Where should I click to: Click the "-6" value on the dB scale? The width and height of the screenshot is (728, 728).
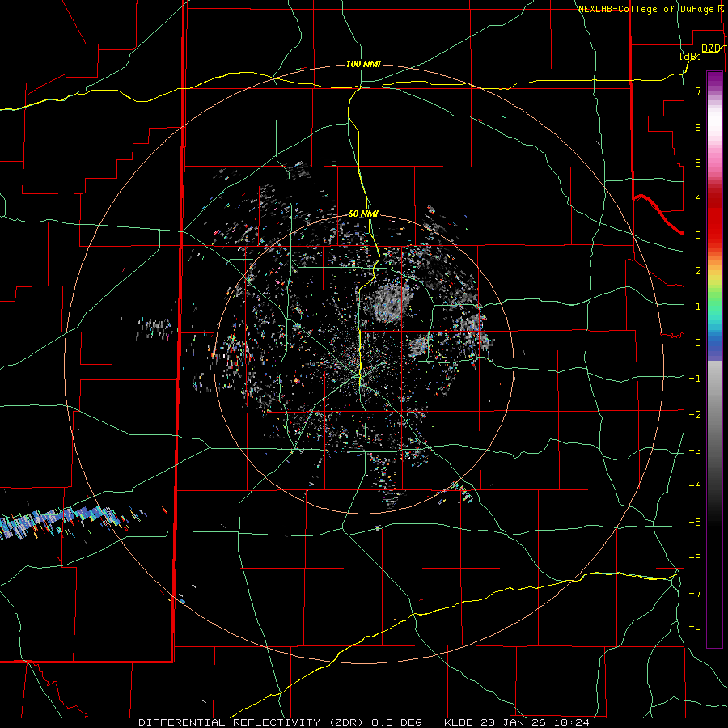pos(695,558)
